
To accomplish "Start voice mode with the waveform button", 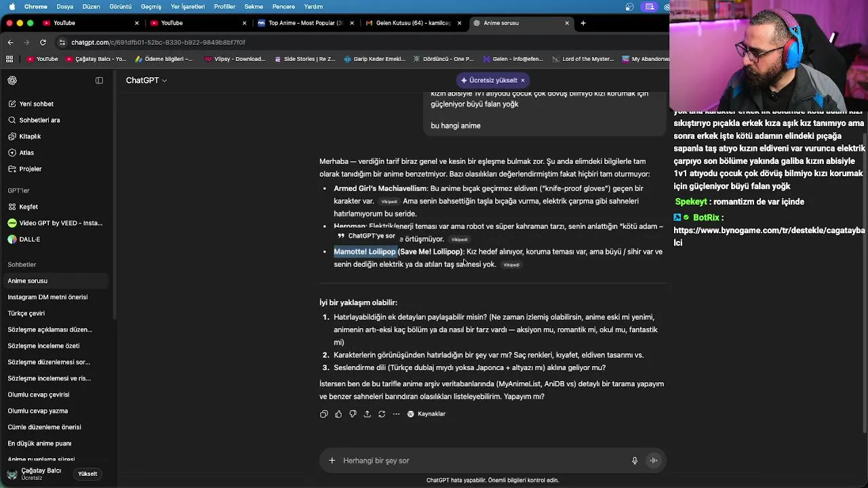I will [x=654, y=461].
